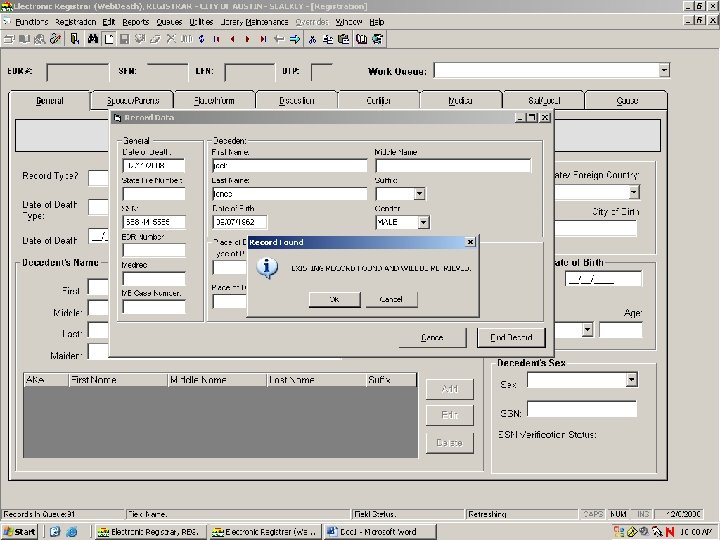This screenshot has height=540, width=720.
Task: Go to first record toolbar icon
Action: pos(217,39)
